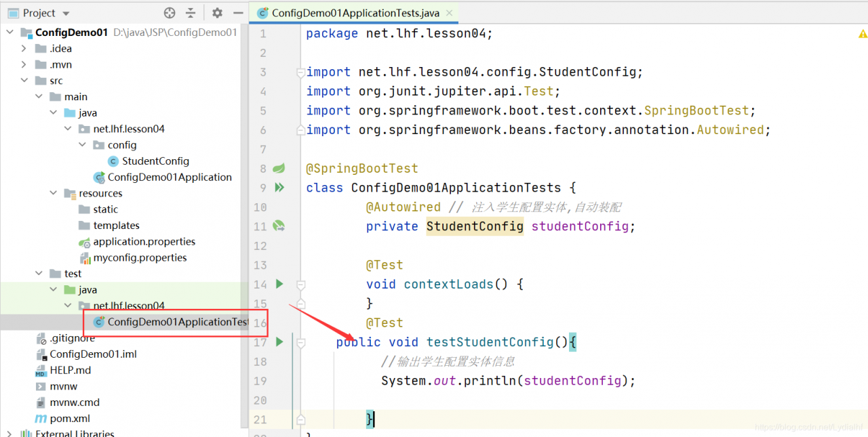Select the ConfigDemo01ApplicationTests.java editor tab

click(354, 13)
